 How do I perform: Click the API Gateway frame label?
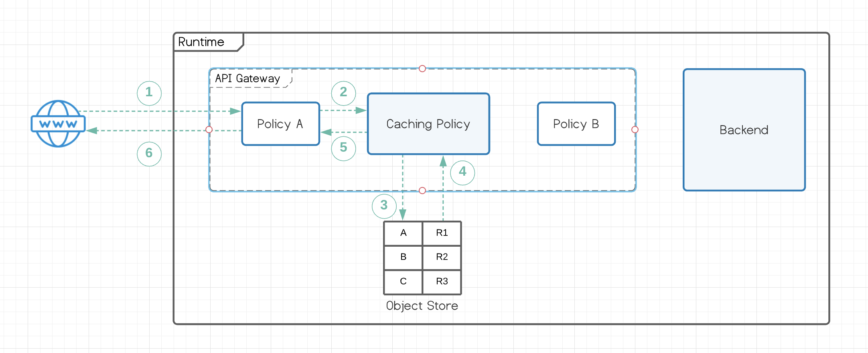pyautogui.click(x=247, y=79)
